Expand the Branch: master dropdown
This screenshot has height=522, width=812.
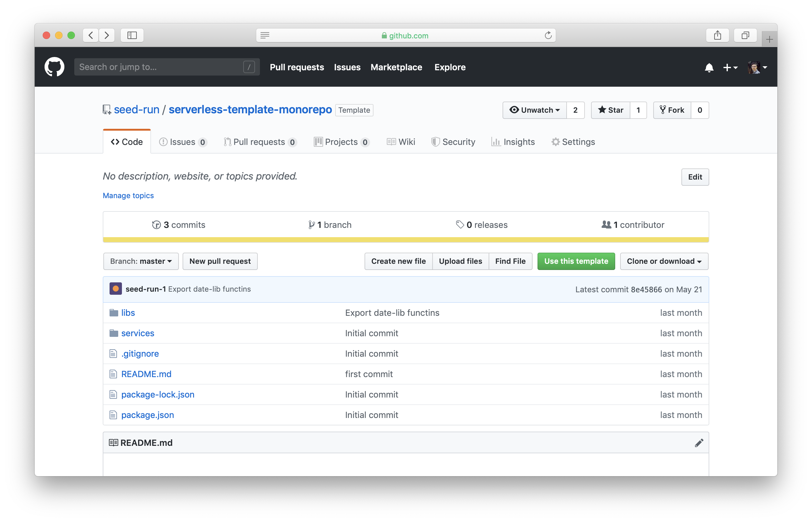coord(140,261)
